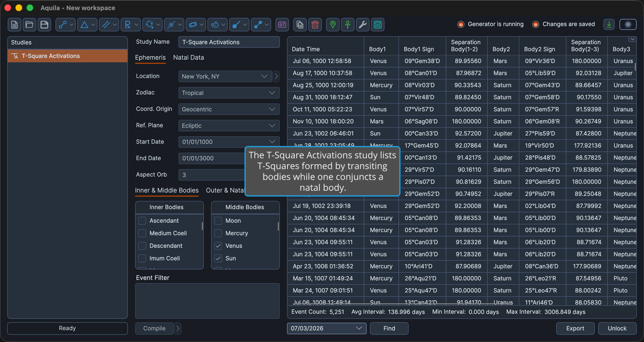Select the T-Square Activations study
The height and width of the screenshot is (342, 644).
[x=68, y=56]
